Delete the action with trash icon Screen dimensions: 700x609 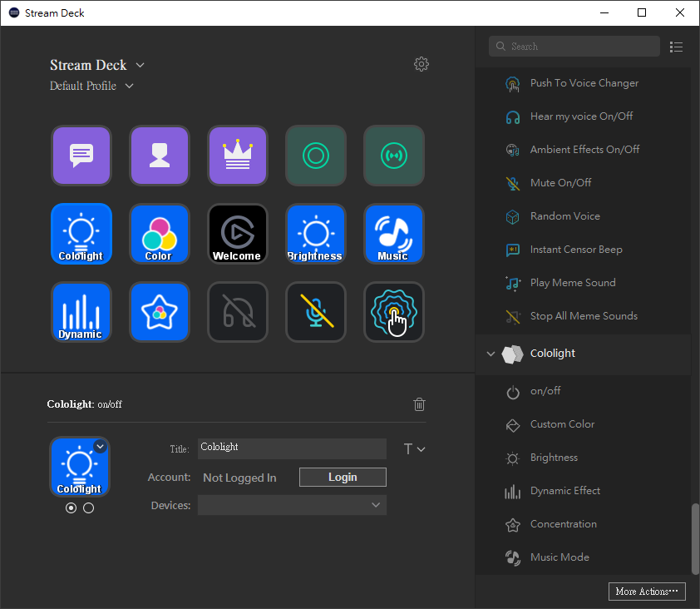tap(419, 404)
